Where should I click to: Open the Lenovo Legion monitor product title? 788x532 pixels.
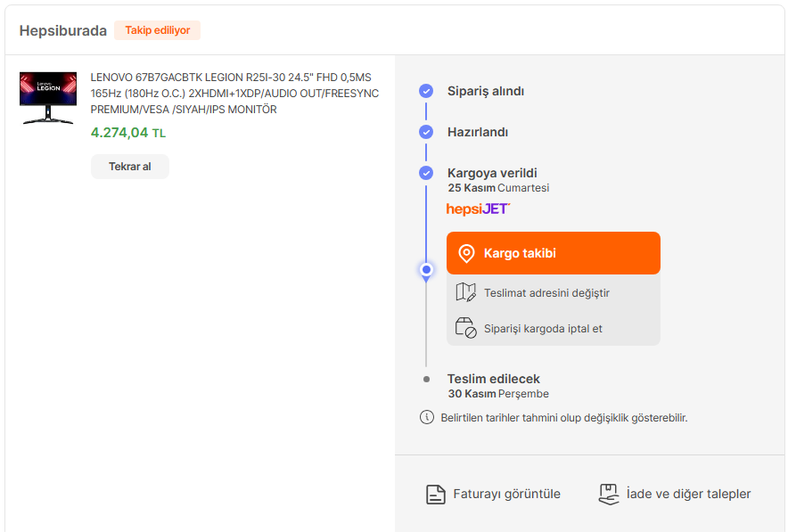coord(234,94)
